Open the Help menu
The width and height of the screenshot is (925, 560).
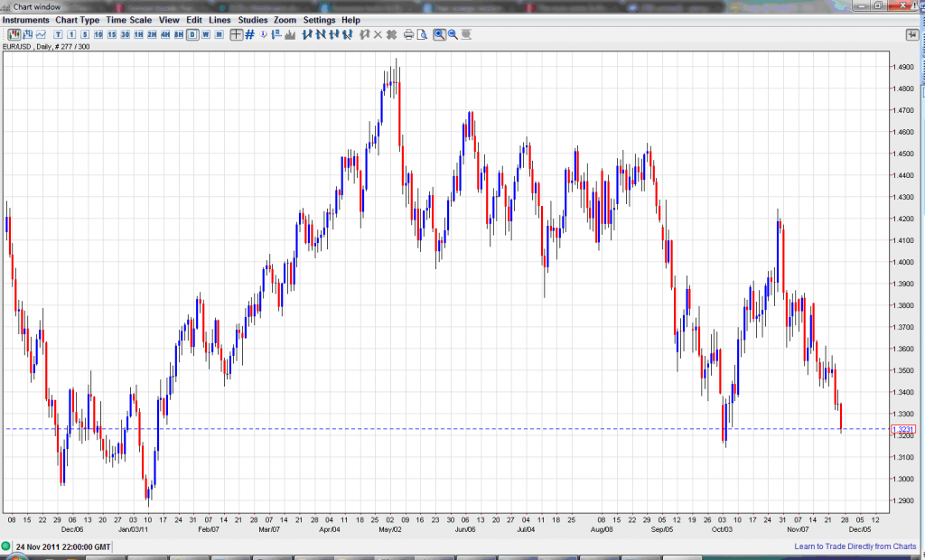point(350,20)
